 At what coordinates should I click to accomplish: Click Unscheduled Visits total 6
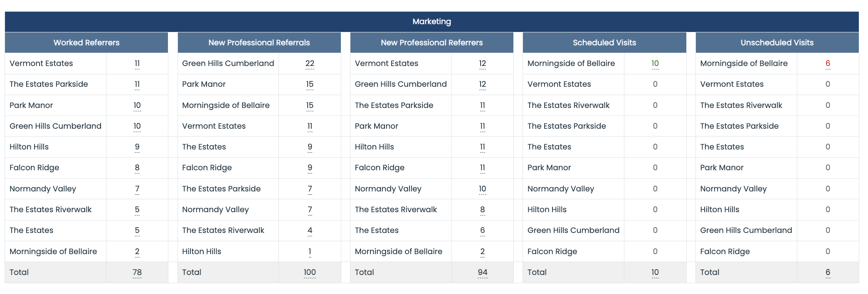pyautogui.click(x=828, y=272)
